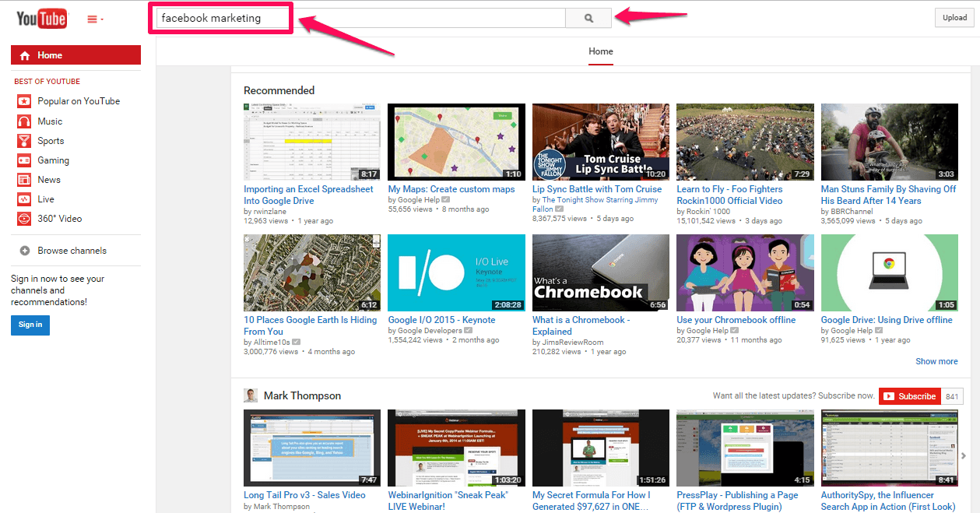Open 'Importing an Excel Spreadsheet' title link

coord(308,195)
